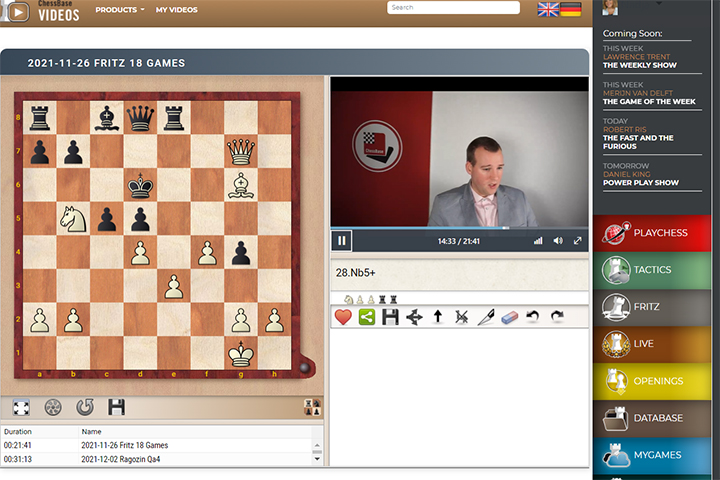Open Power Play Show link
Image resolution: width=720 pixels, height=480 pixels.
[641, 182]
